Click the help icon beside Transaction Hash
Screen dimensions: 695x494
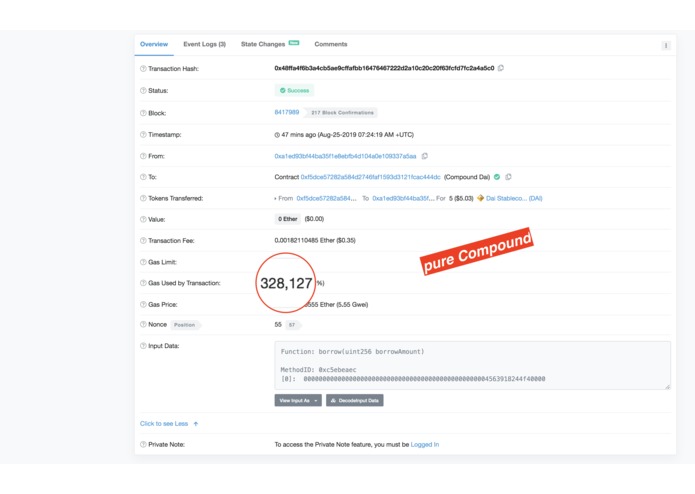143,69
